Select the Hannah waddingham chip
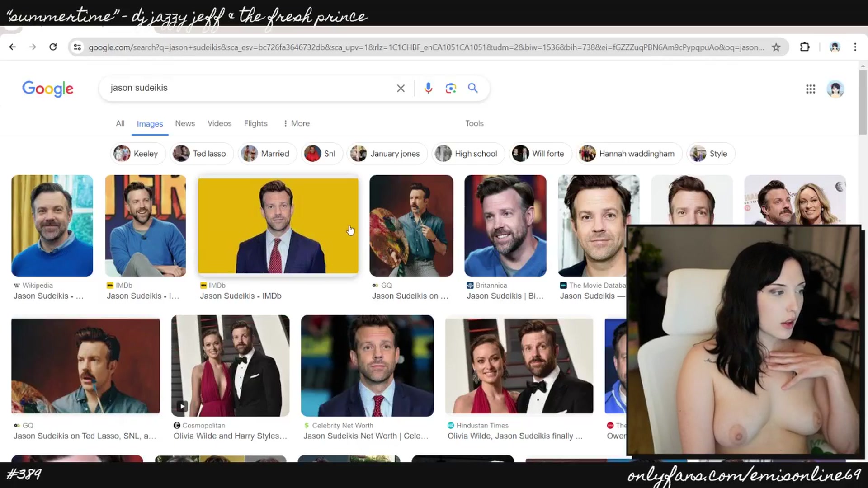 click(628, 154)
